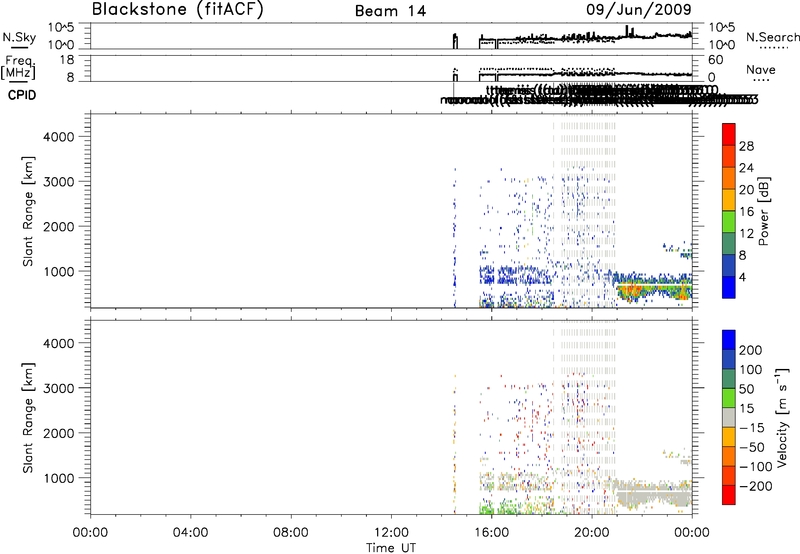
Task: Click the 'N.Search' legend label
Action: [x=772, y=37]
